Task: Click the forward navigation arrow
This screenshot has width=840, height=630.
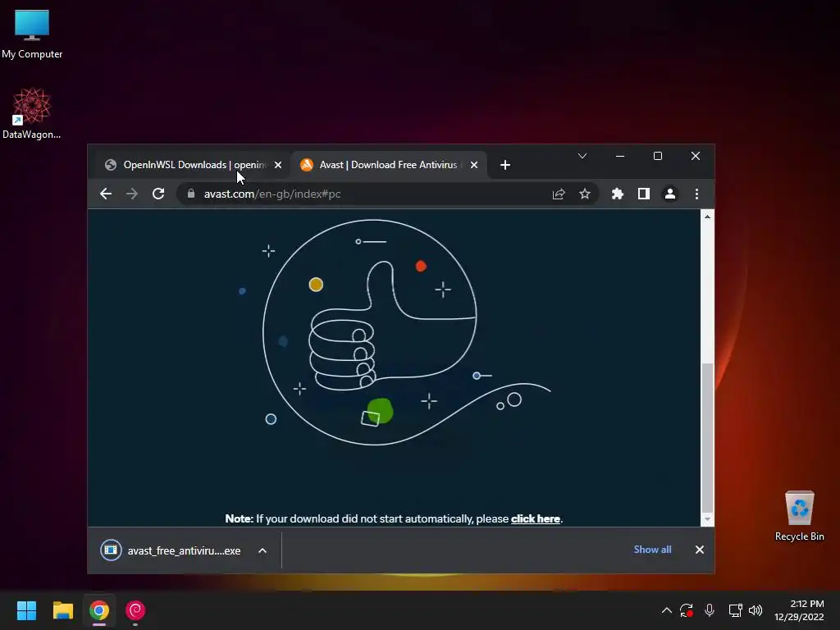Action: (x=132, y=194)
